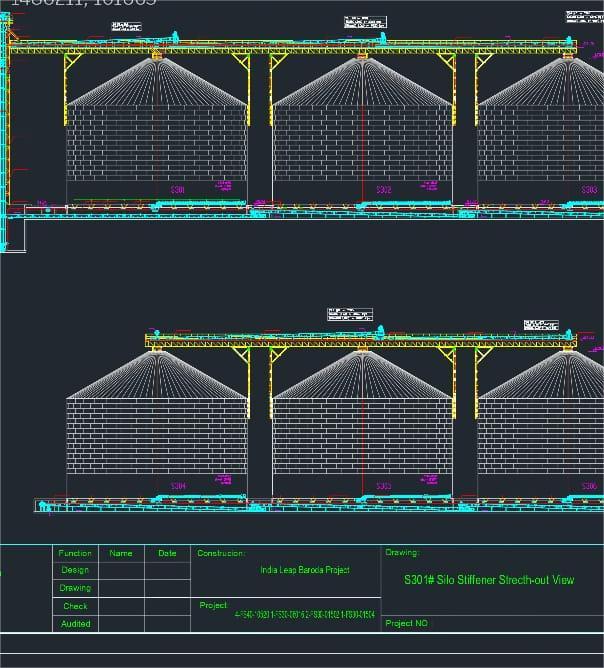
Task: Select the S305 silo label
Action: (x=383, y=486)
